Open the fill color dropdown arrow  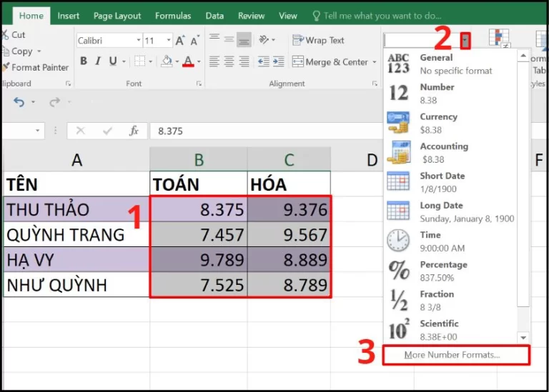point(177,62)
